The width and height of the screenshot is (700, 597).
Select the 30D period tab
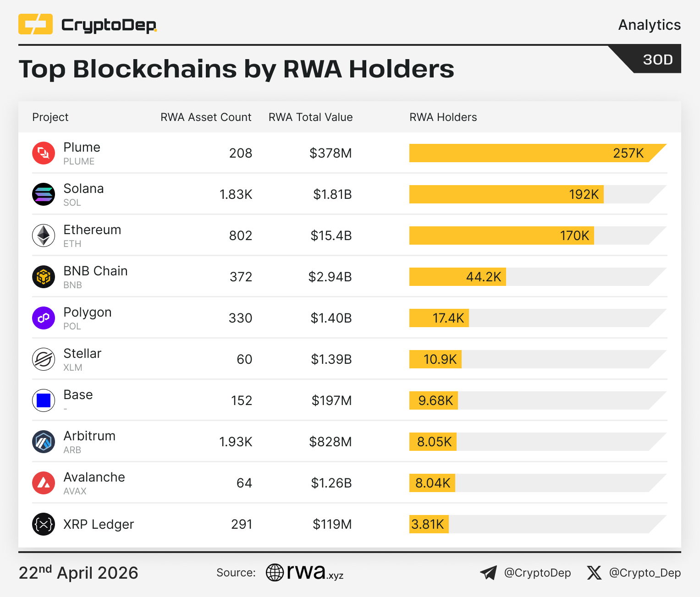tap(657, 60)
